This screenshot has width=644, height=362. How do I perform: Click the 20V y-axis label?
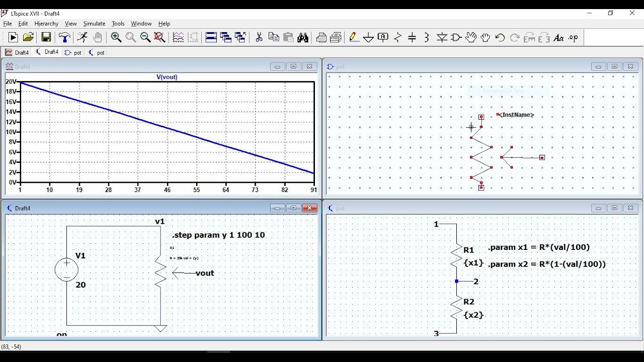point(11,81)
